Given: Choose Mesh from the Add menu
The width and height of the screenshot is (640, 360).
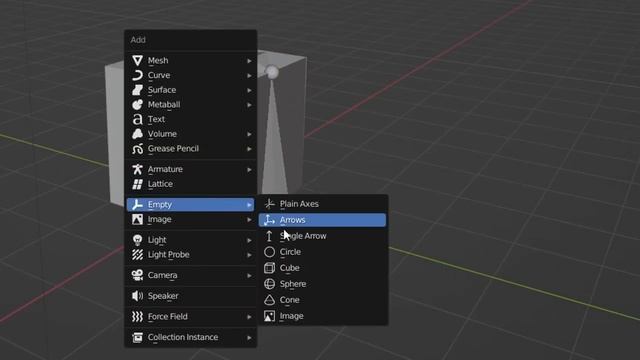Looking at the screenshot, I should [191, 60].
